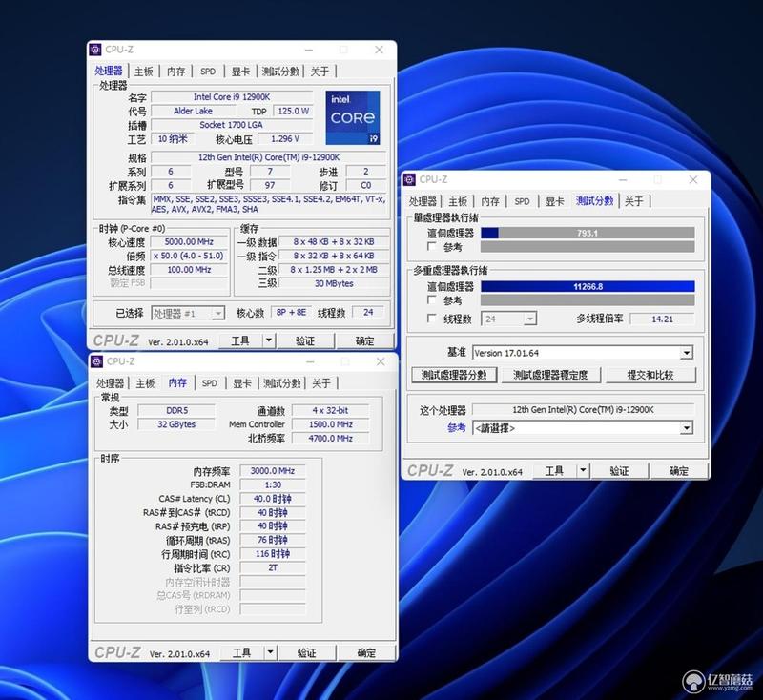Close the processor CPU-Z window

[379, 50]
